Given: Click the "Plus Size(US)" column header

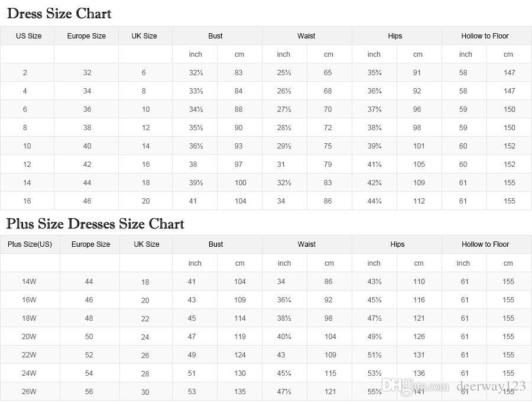Looking at the screenshot, I should point(30,244).
